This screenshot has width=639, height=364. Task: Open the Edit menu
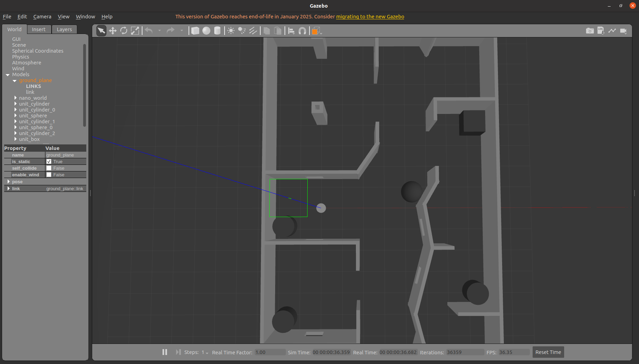point(22,17)
